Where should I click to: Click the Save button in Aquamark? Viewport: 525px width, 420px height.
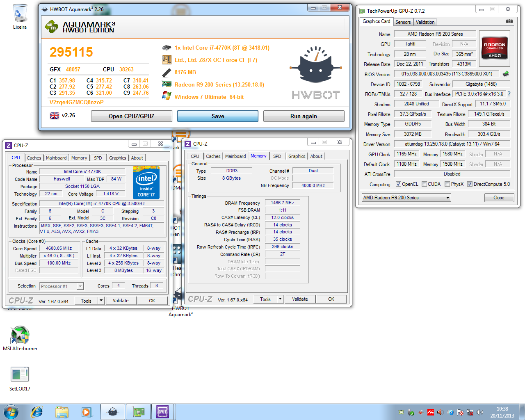[218, 116]
